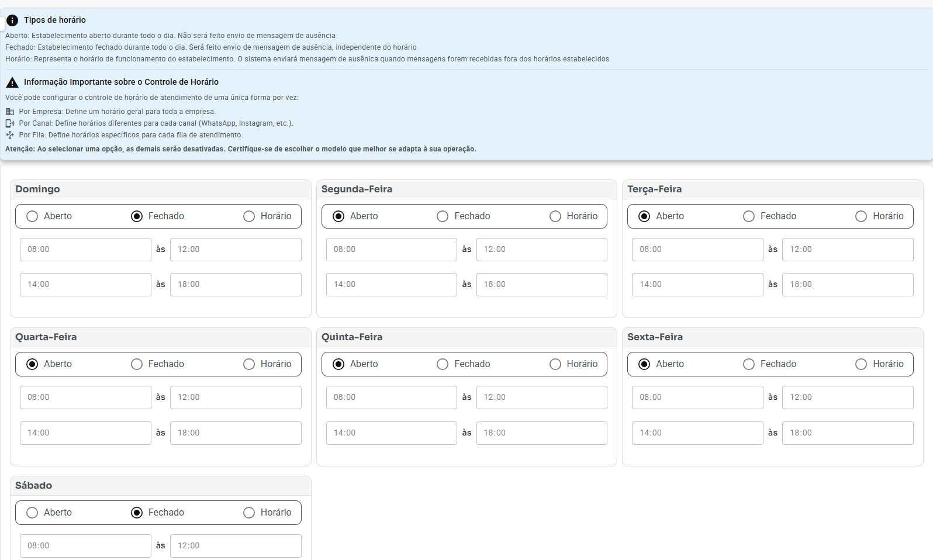The width and height of the screenshot is (933, 560).
Task: Click Sexta-Feira's 08:00 time field
Action: (x=697, y=397)
